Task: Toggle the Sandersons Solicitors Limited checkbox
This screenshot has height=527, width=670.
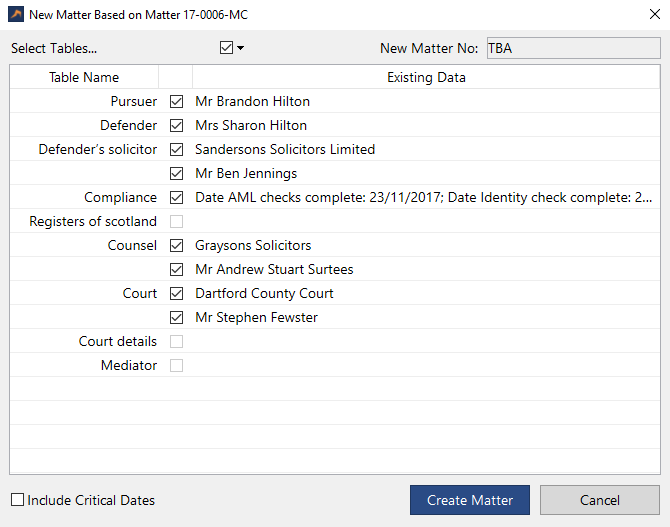Action: coord(177,149)
